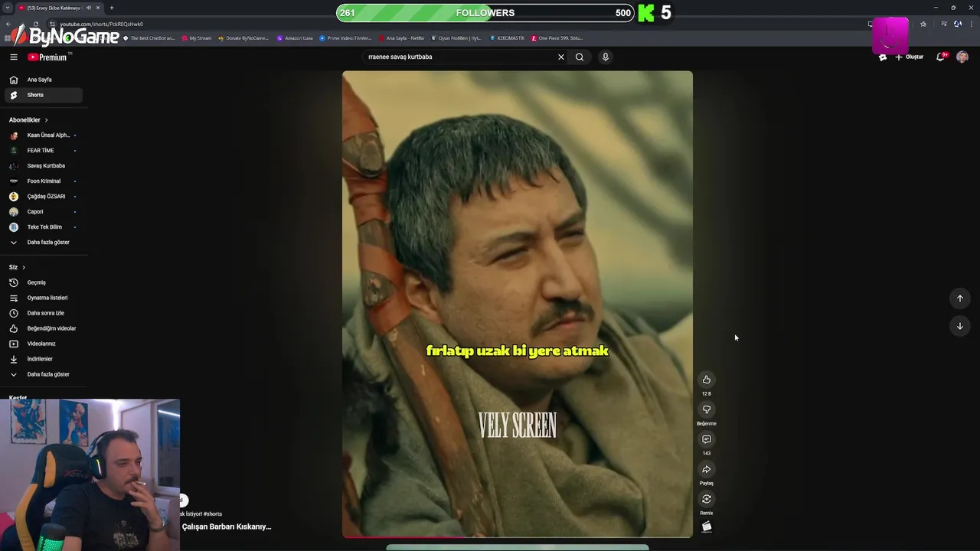Screen dimensions: 980x551
Task: Open the Donate ByNoGame bookmark
Action: pos(244,37)
